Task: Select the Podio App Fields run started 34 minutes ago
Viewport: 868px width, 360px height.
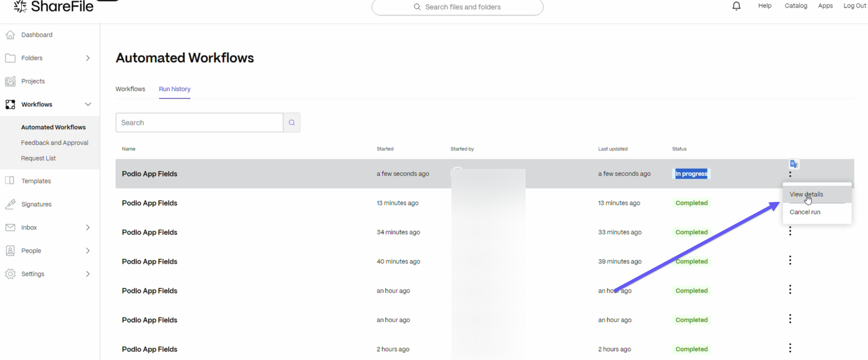Action: pos(149,232)
